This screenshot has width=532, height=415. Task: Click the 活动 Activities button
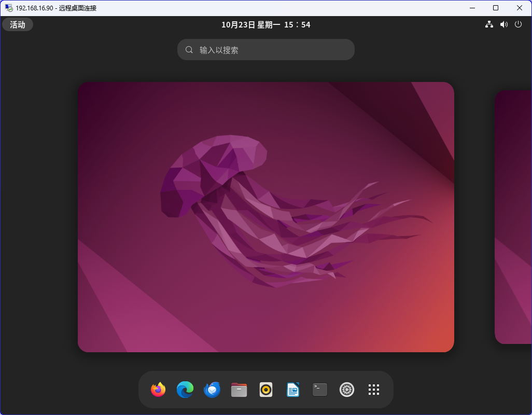[x=18, y=24]
